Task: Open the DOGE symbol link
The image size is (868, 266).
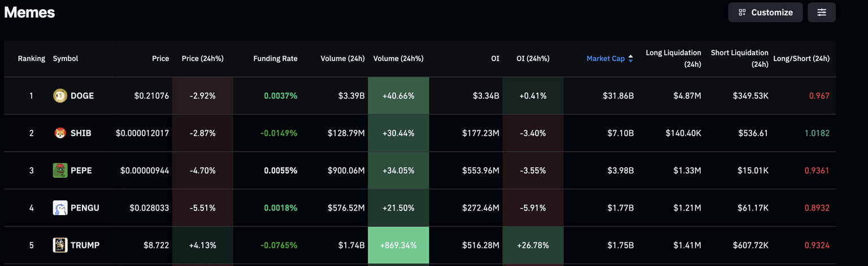Action: click(x=82, y=96)
